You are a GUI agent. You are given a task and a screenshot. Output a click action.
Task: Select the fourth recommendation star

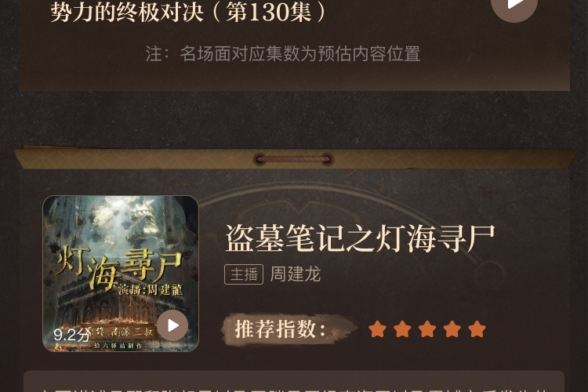coord(452,329)
